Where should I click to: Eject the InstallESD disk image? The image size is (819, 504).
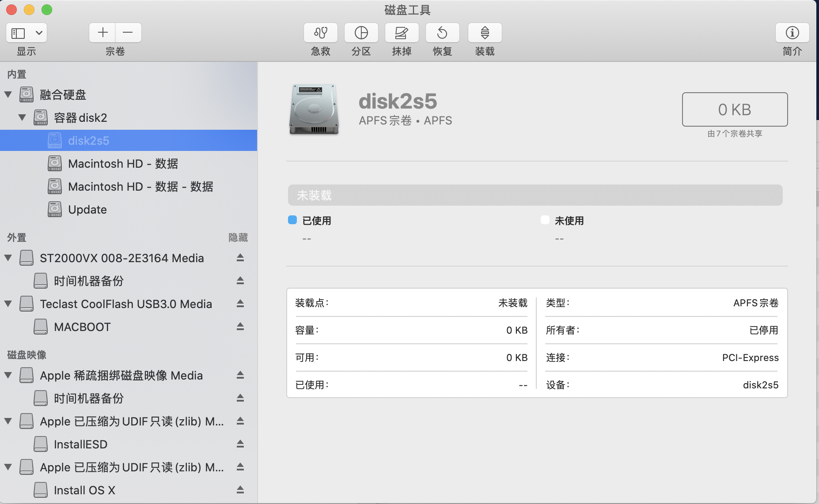[240, 444]
